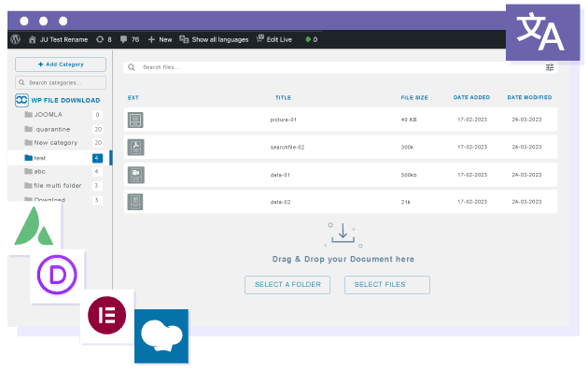Open the New category folder
The height and width of the screenshot is (370, 588).
(x=51, y=143)
